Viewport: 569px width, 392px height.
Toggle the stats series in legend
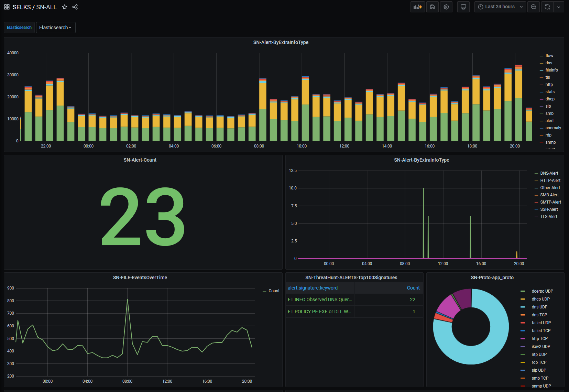550,92
